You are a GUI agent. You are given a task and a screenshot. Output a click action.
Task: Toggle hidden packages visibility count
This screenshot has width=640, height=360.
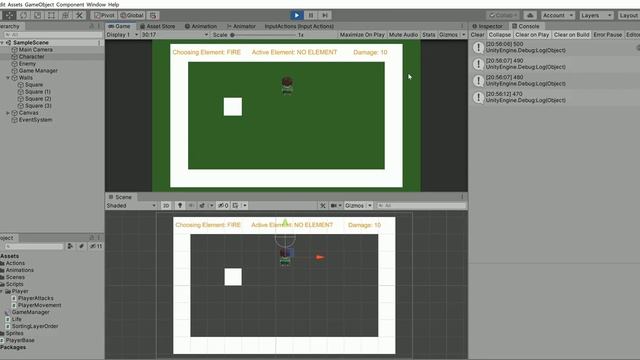tap(96, 246)
